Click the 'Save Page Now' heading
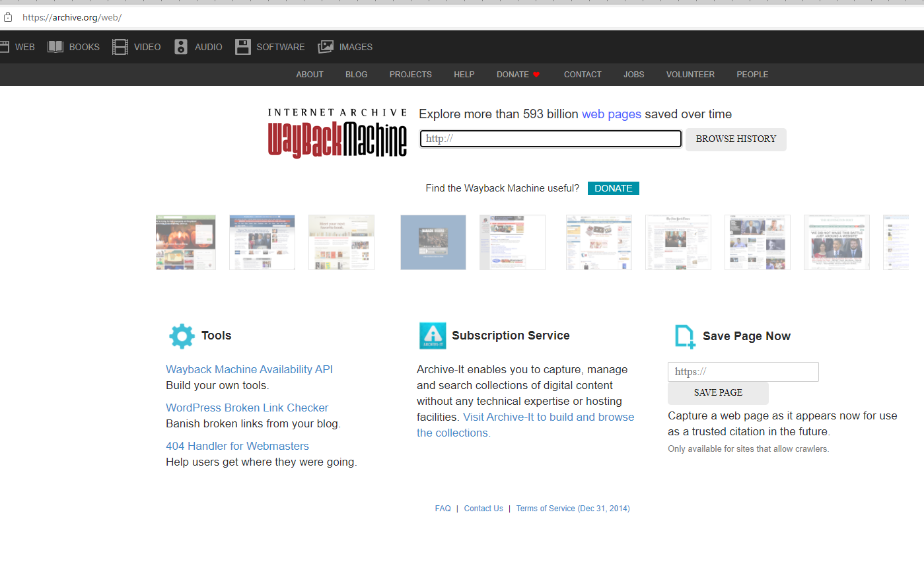Screen dimensions: 924x572 (x=746, y=336)
